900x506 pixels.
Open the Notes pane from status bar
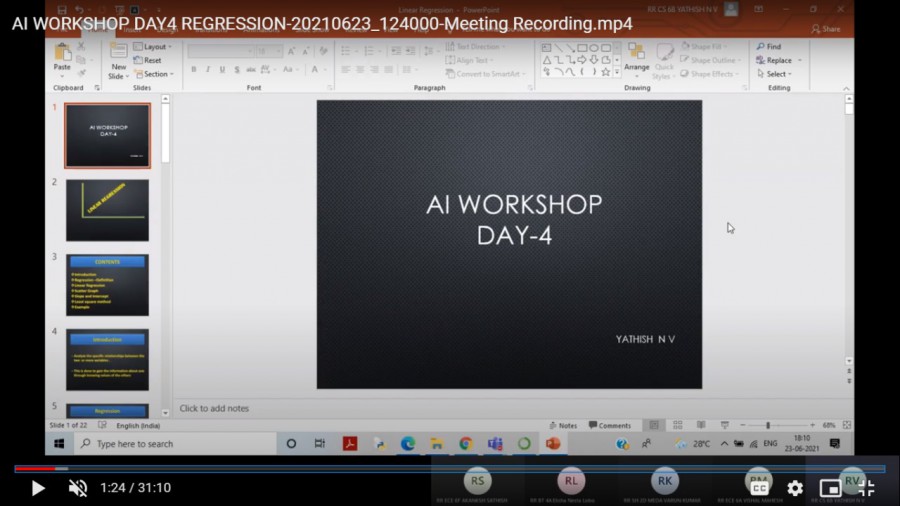563,425
